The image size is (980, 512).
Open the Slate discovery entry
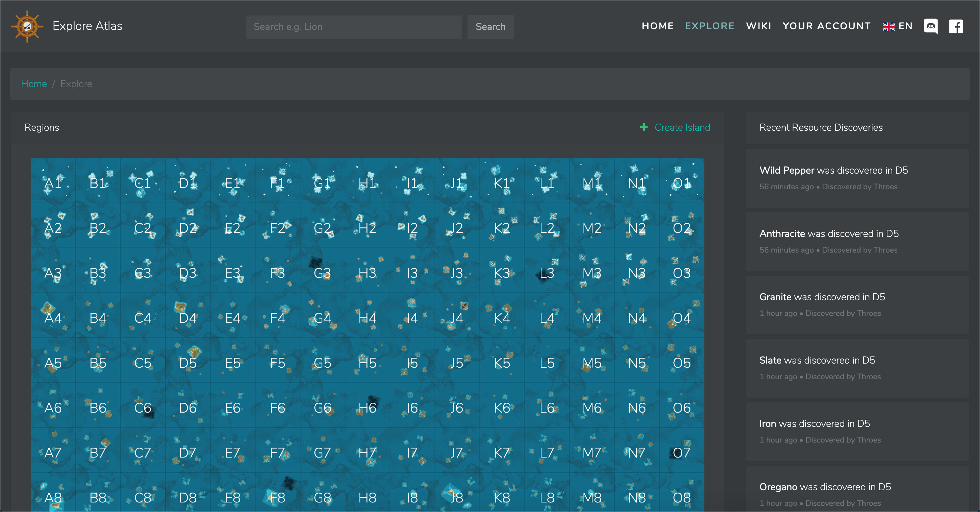click(x=857, y=368)
